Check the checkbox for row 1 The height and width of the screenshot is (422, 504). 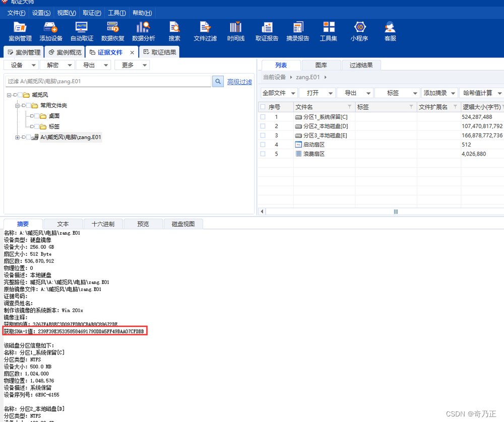pos(263,117)
